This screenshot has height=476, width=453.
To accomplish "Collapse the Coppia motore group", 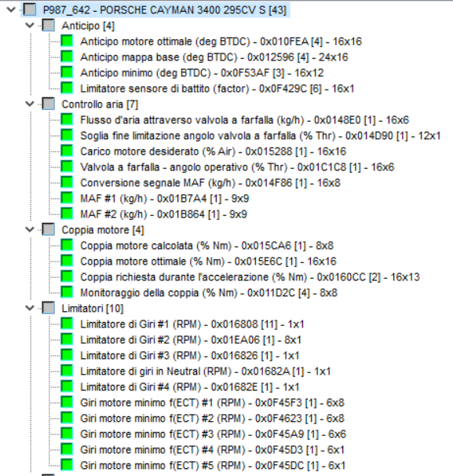I will pyautogui.click(x=30, y=229).
